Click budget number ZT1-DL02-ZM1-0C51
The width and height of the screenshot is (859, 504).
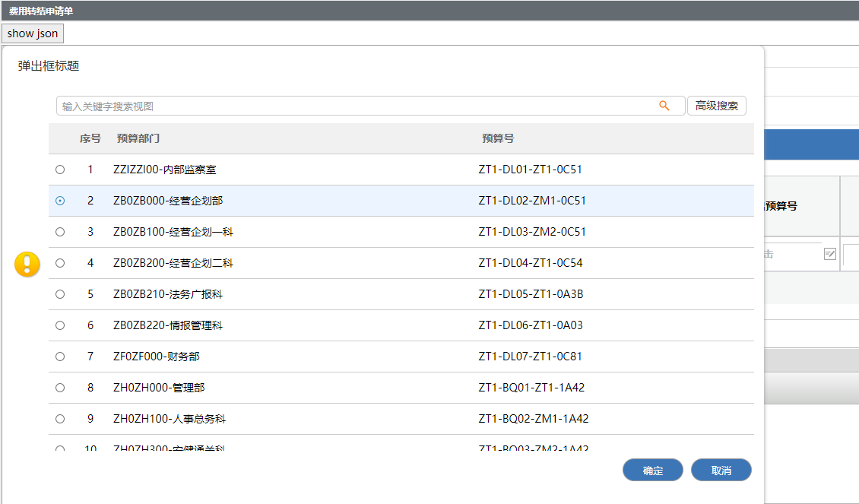pyautogui.click(x=532, y=201)
